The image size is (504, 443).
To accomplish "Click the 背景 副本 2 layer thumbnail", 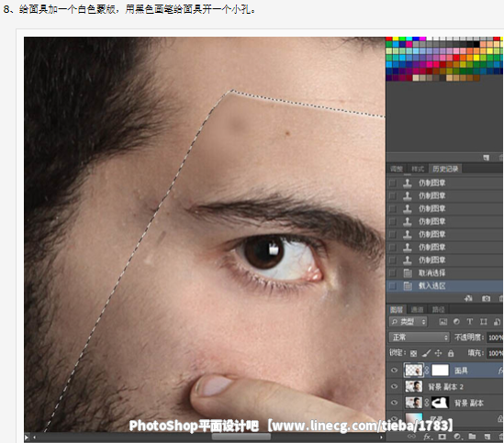I will tap(414, 386).
